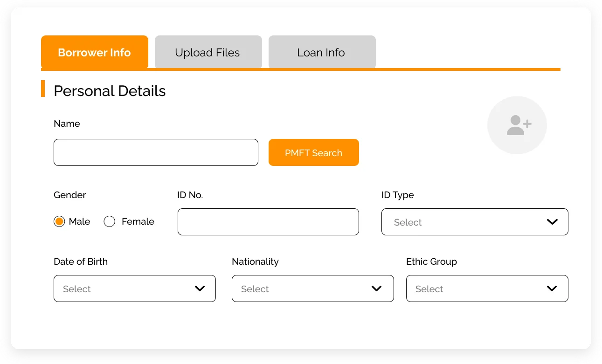
Task: Click the ID Type label text
Action: click(398, 195)
